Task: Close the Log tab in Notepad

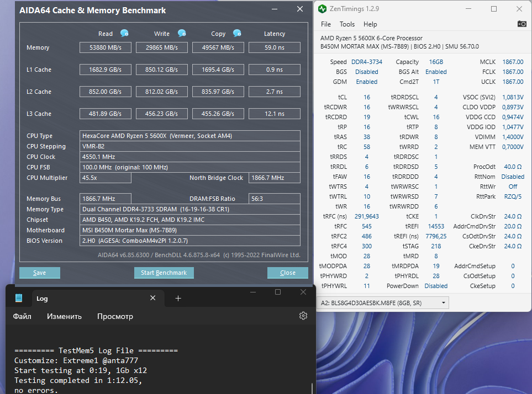Action: [x=152, y=298]
